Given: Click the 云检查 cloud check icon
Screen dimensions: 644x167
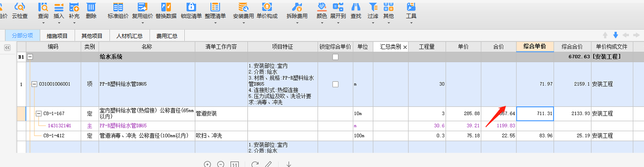Looking at the screenshot, I should pos(19,7).
